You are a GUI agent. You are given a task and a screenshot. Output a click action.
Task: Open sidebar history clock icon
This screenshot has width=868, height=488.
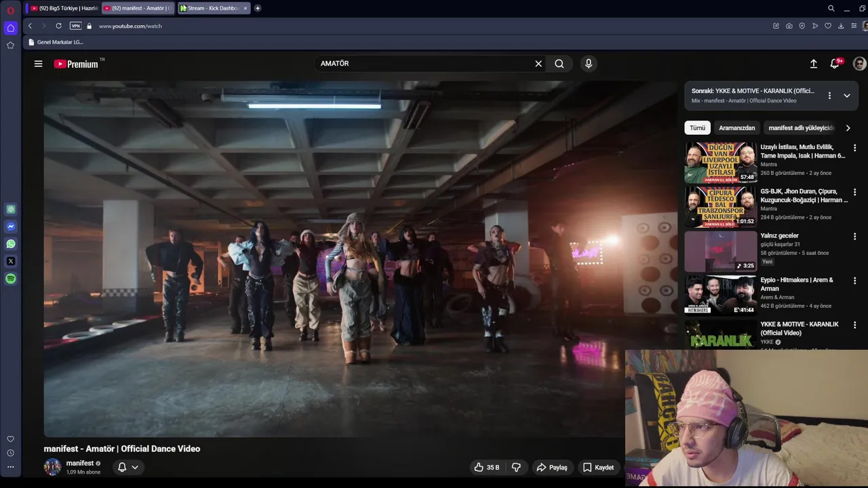pos(10,453)
